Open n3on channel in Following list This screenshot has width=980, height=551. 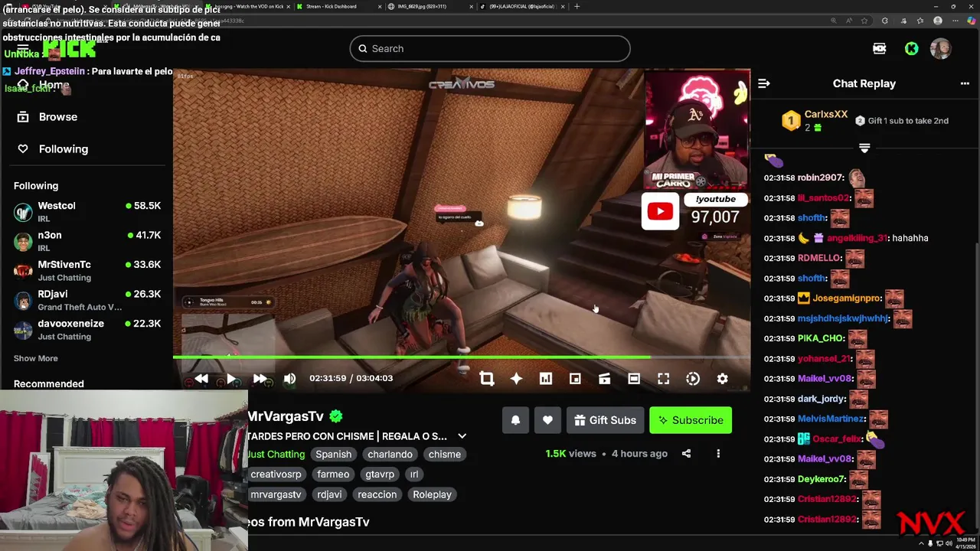[x=87, y=241]
